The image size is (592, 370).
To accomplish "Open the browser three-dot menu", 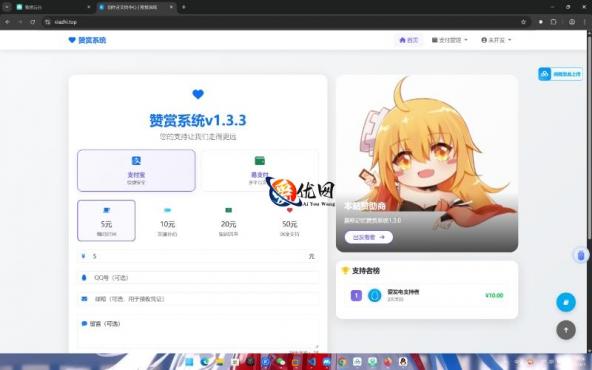I will 585,22.
